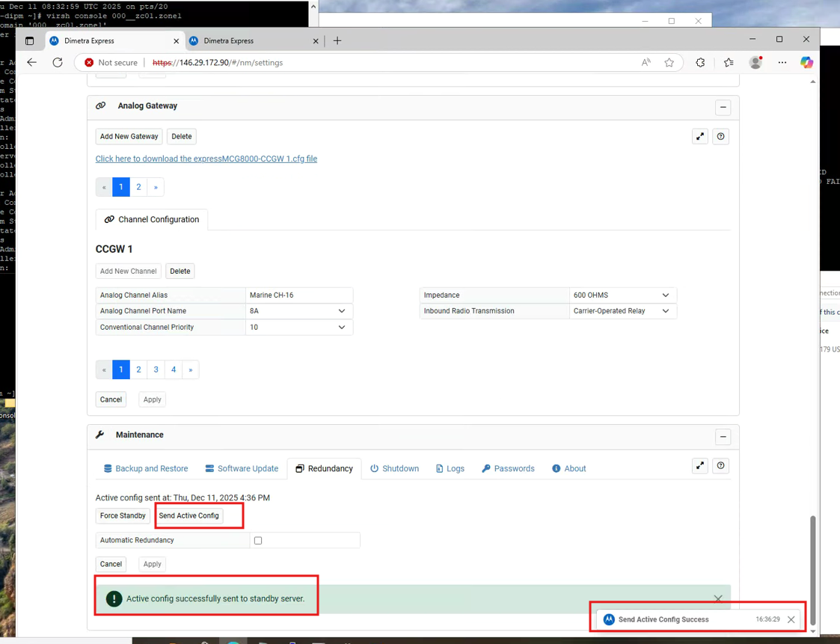Go to next gateway page arrow
Screen dimensions: 840x644
(x=156, y=187)
